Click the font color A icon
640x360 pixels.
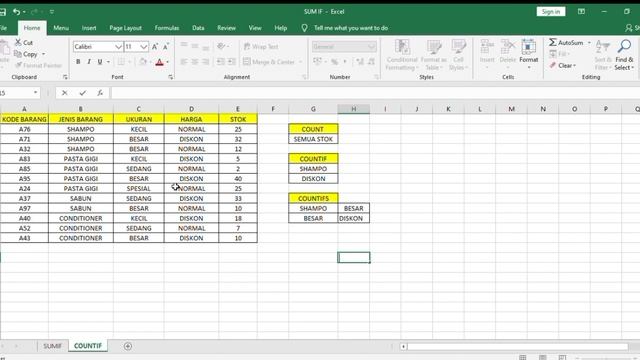[x=160, y=62]
